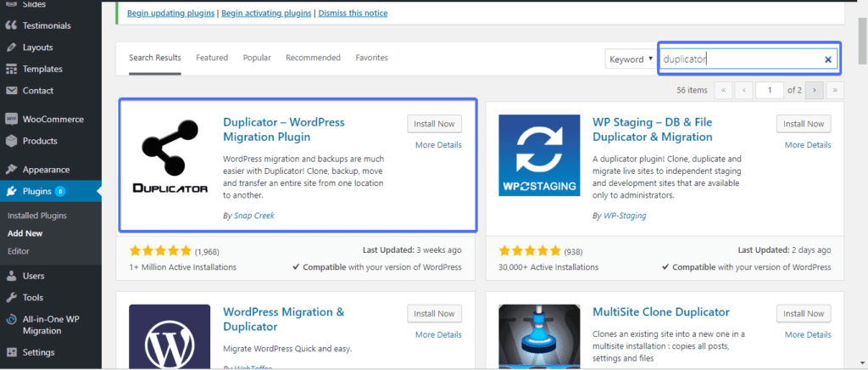This screenshot has height=370, width=868.
Task: Click the current page number box
Action: 770,89
